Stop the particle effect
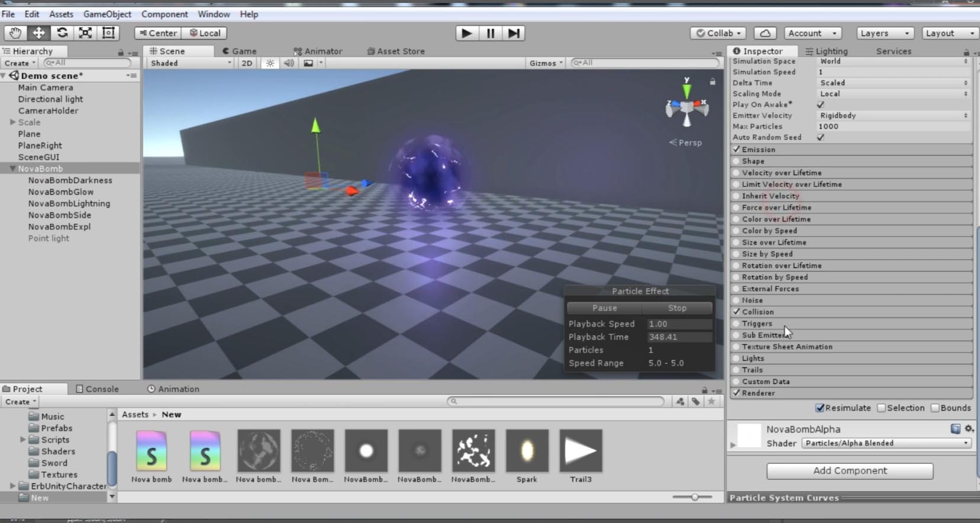This screenshot has height=523, width=980. (x=677, y=308)
